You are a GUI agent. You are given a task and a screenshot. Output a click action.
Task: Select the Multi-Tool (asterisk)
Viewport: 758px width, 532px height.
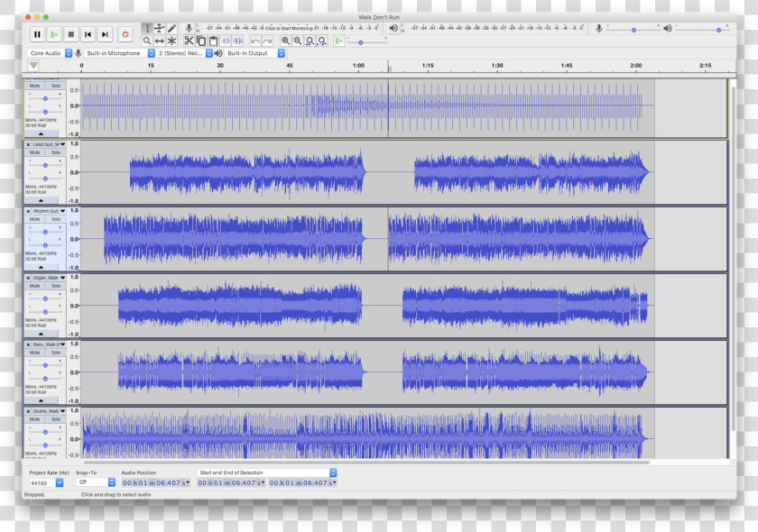point(171,41)
